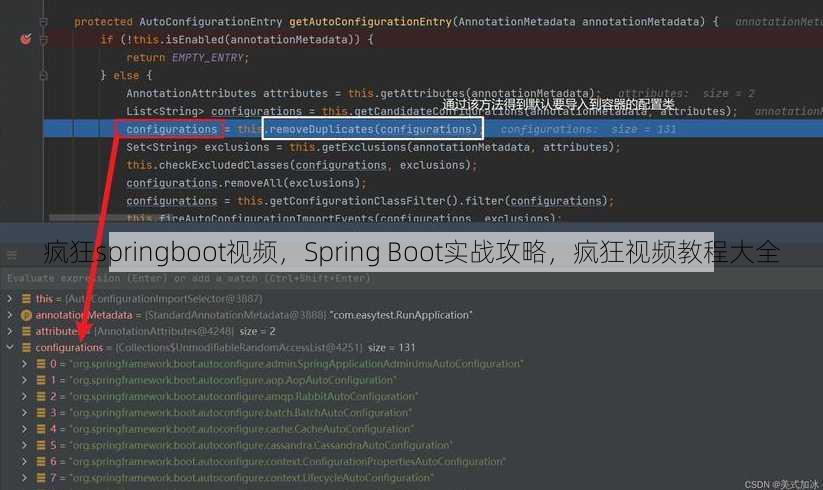Select the LifecycleAutoConfiguration string value
This screenshot has height=490, width=823.
(x=251, y=477)
